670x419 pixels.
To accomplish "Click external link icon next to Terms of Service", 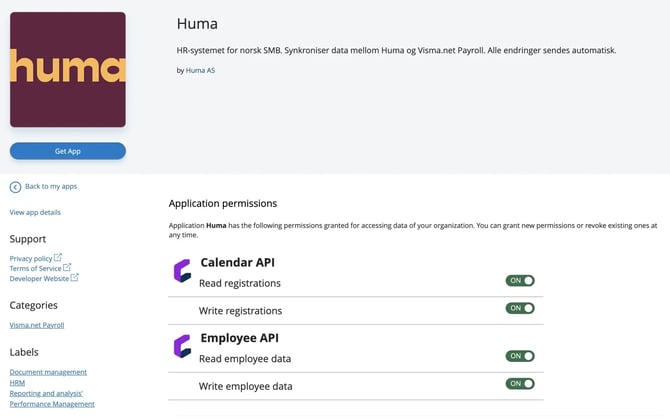I will [67, 267].
